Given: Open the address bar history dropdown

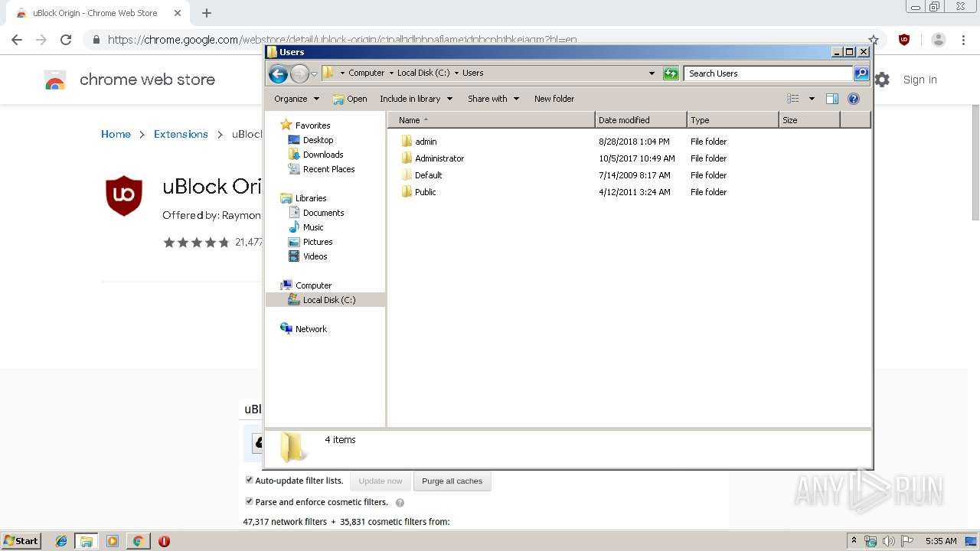Looking at the screenshot, I should point(652,73).
